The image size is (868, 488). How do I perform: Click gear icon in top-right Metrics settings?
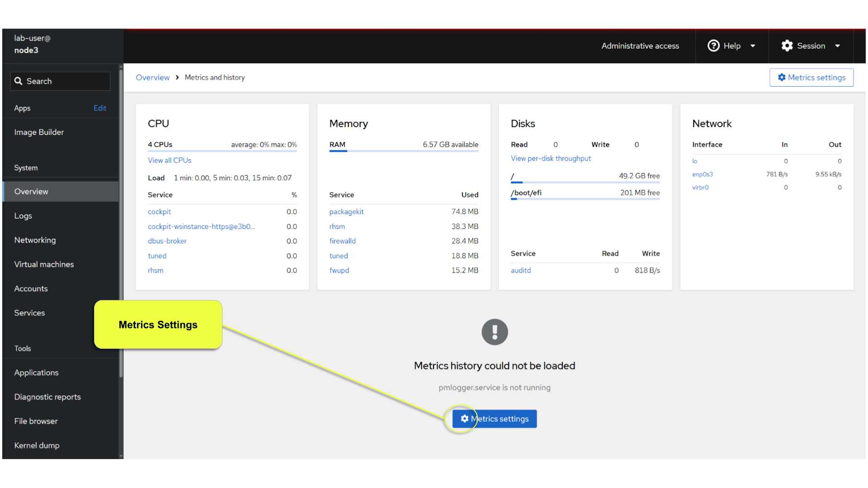pos(782,77)
